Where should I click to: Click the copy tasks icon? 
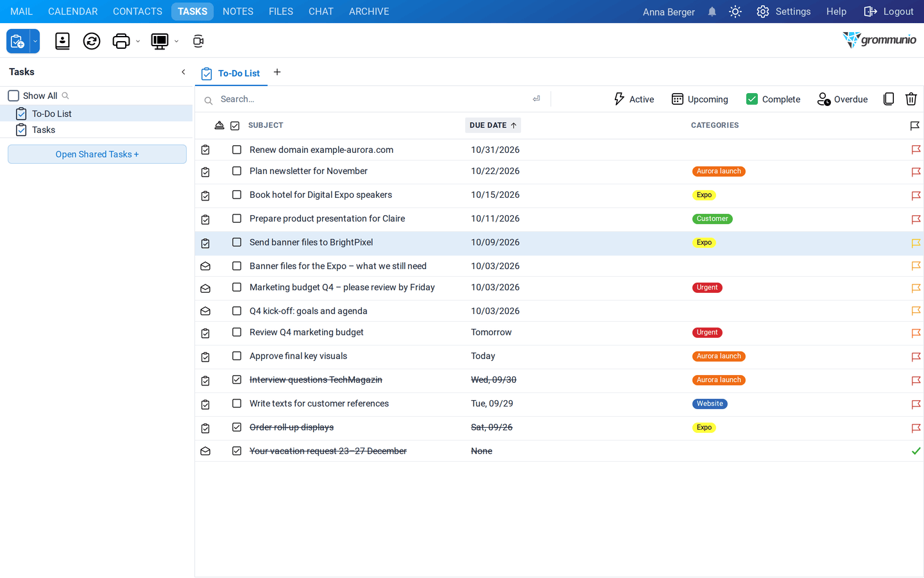[x=889, y=99]
